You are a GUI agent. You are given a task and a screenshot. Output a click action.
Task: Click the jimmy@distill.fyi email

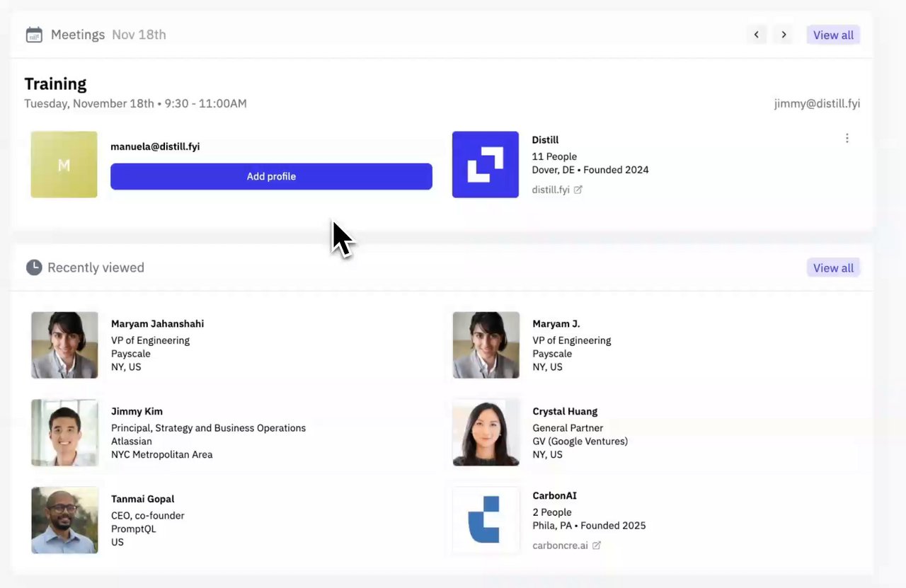pyautogui.click(x=817, y=103)
